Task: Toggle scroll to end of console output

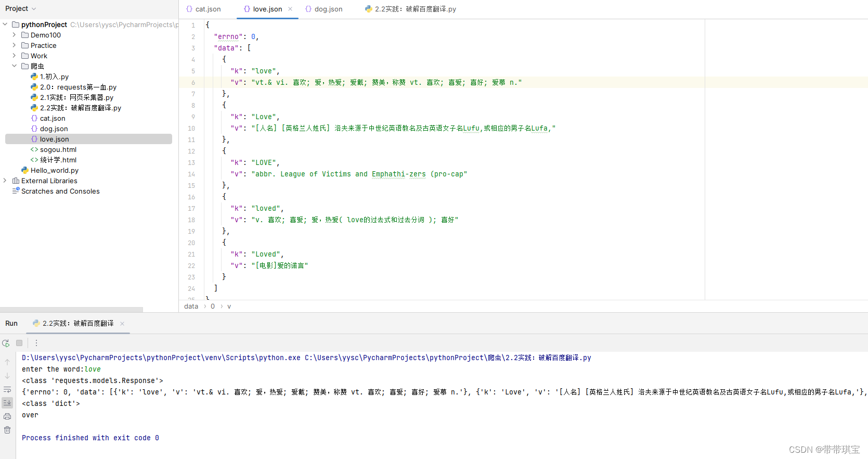Action: pos(7,403)
